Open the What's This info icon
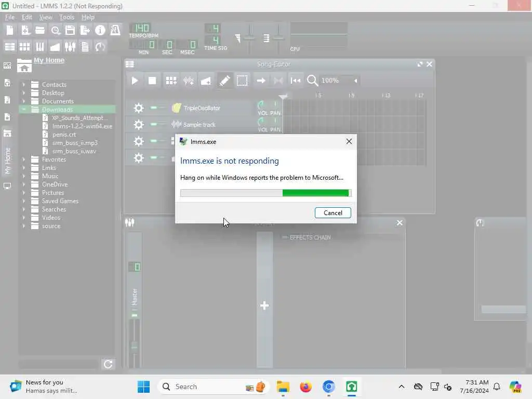Screen dimensions: 532x399 click(x=100, y=30)
